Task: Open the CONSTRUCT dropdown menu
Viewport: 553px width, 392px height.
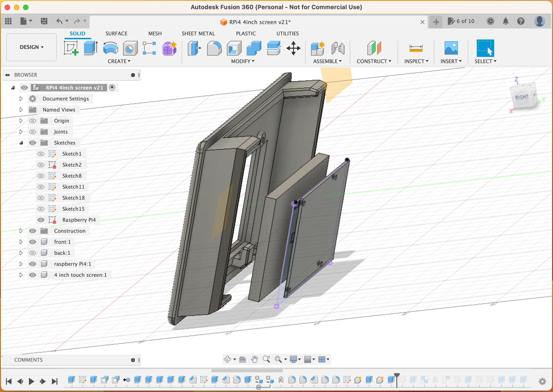Action: coord(374,61)
